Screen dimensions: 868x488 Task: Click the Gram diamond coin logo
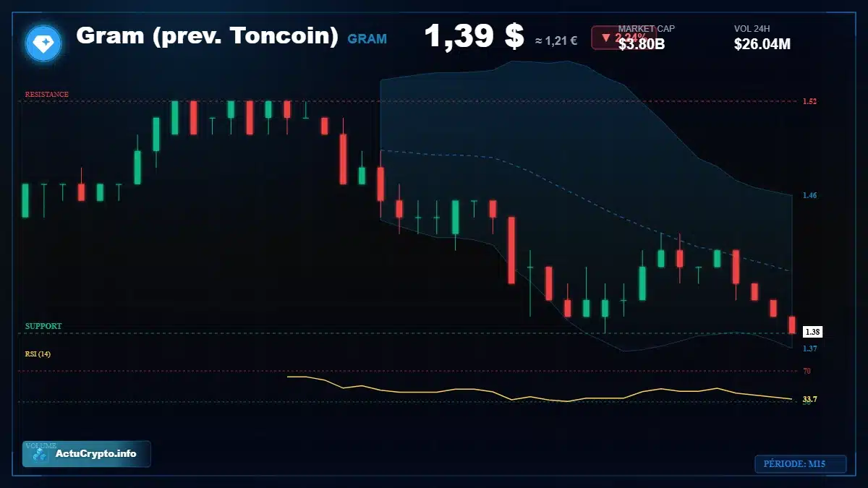(43, 43)
